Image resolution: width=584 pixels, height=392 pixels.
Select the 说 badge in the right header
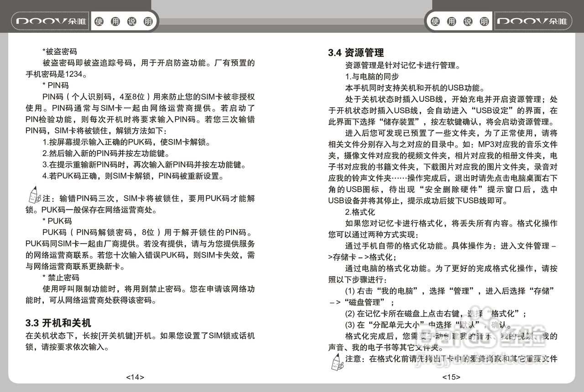(x=468, y=21)
